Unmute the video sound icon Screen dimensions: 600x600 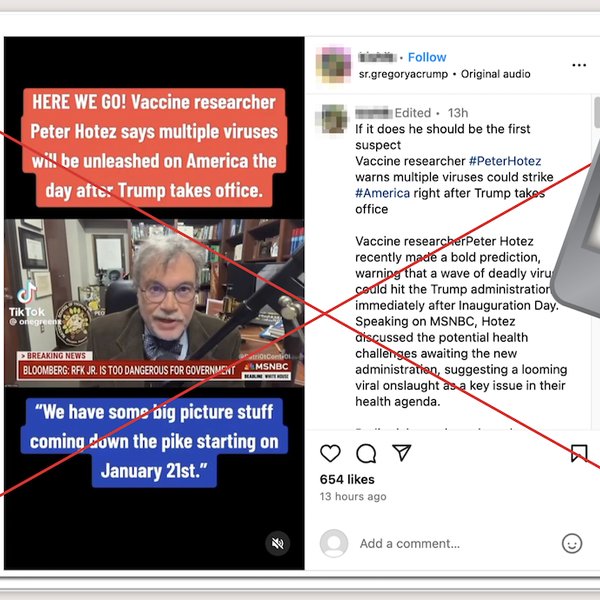pyautogui.click(x=278, y=543)
